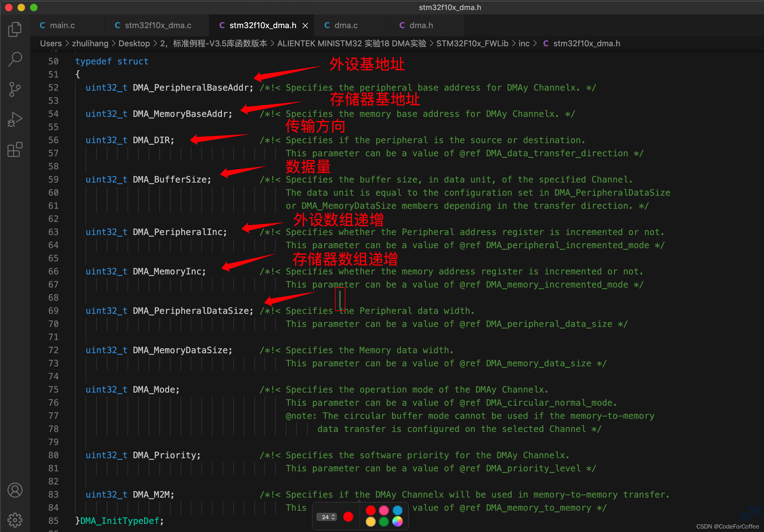Click the DMA_InitTypeDef type name
Viewport: 764px width, 532px height.
tap(119, 521)
